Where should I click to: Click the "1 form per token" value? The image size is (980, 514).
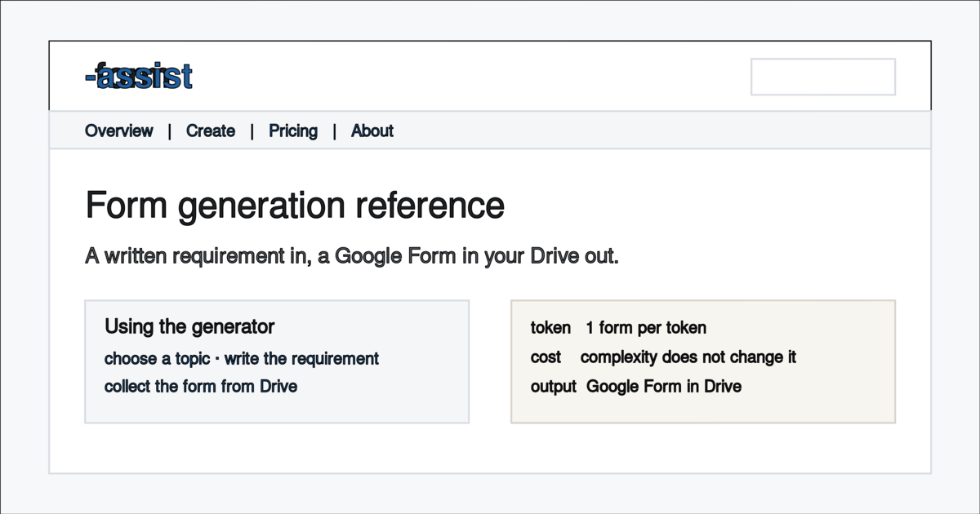[646, 328]
